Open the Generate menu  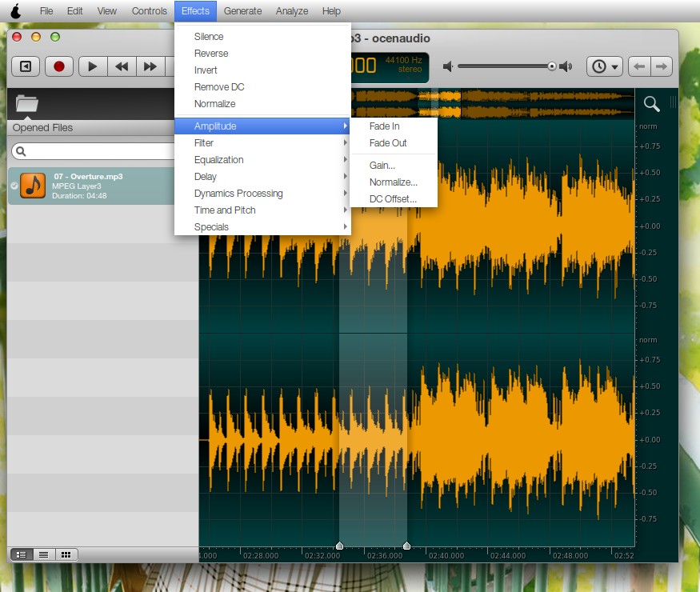242,10
